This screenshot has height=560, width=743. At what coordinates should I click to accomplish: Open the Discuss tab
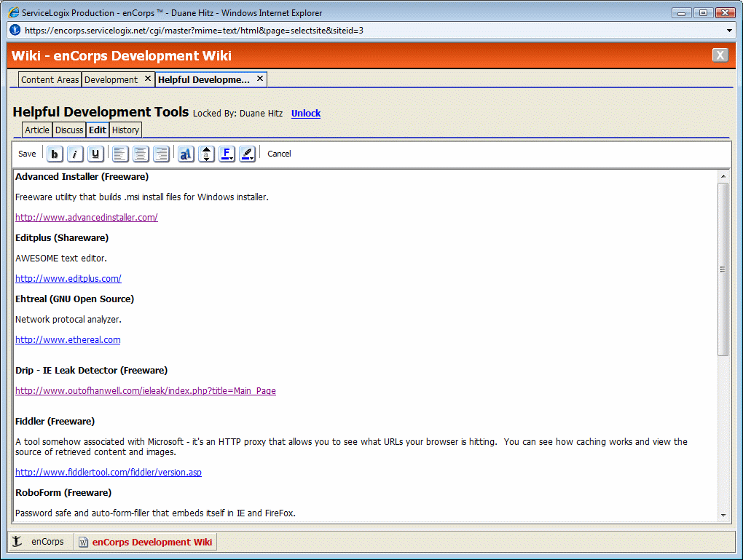point(69,130)
